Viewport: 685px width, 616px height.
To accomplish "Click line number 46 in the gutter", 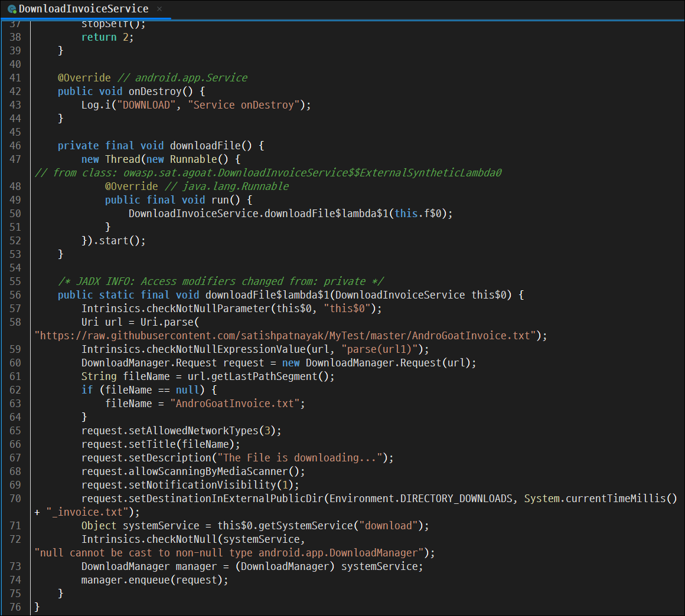I will [15, 145].
